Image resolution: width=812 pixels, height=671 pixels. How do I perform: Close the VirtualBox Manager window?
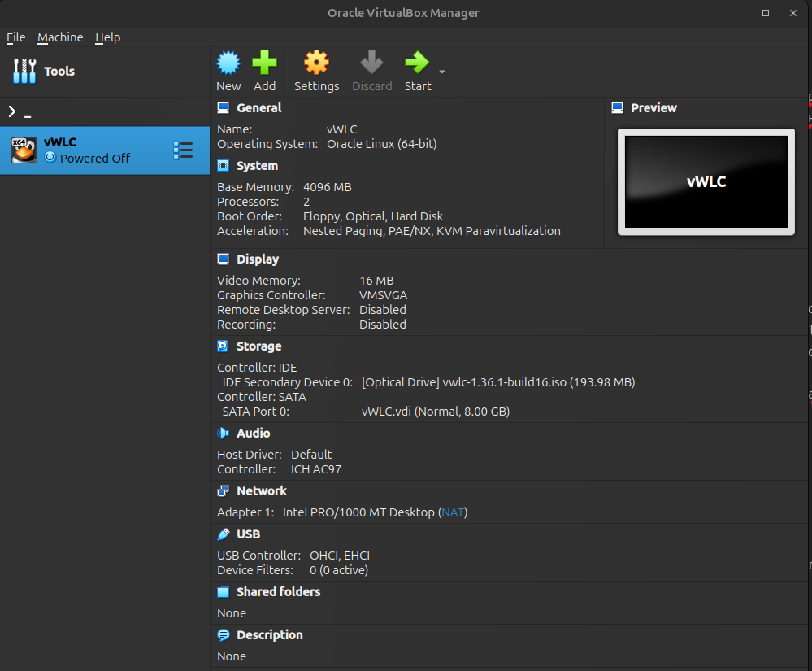(x=792, y=14)
